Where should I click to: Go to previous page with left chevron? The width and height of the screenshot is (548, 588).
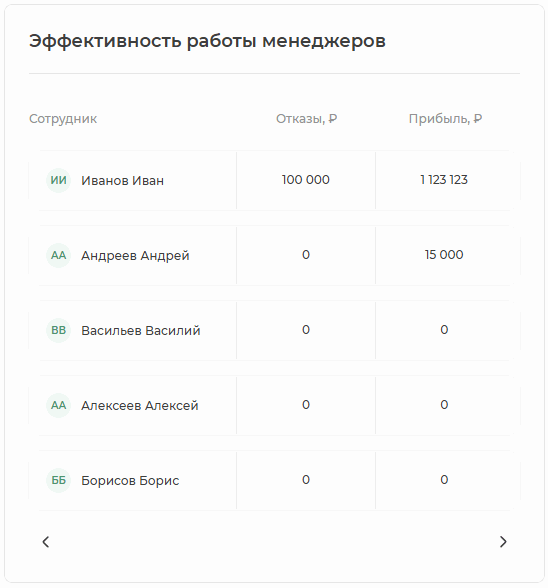click(x=46, y=542)
